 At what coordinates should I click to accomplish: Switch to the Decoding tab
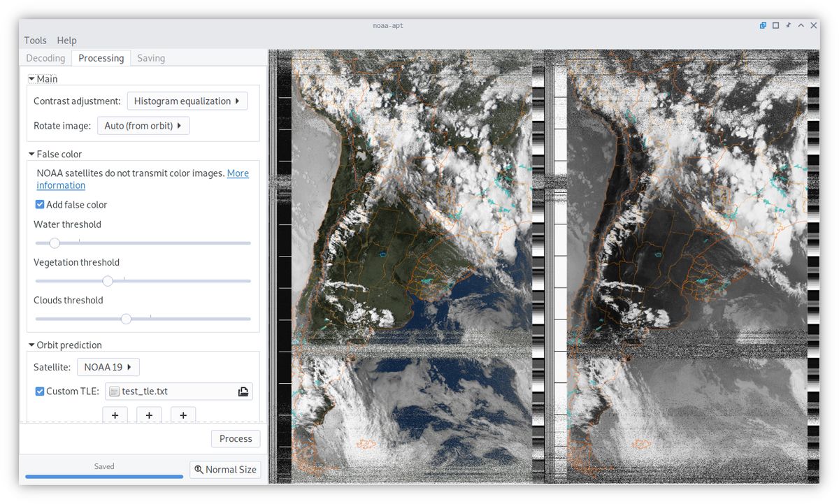[45, 58]
